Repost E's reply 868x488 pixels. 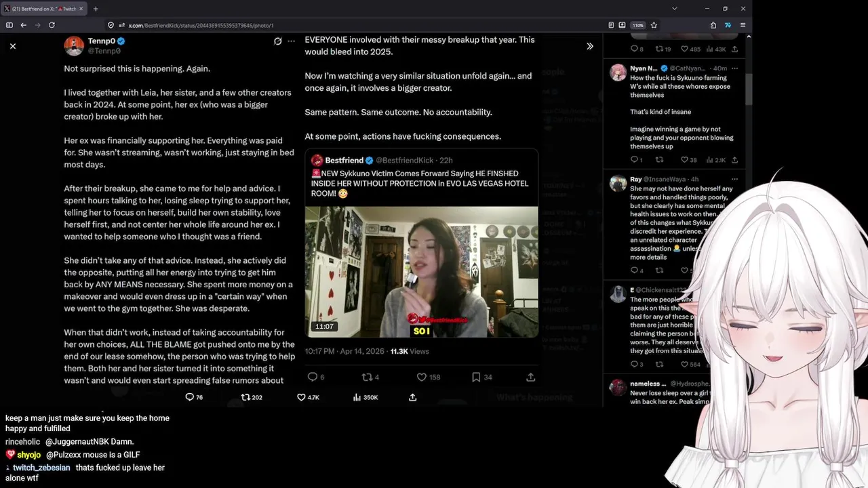pyautogui.click(x=659, y=364)
